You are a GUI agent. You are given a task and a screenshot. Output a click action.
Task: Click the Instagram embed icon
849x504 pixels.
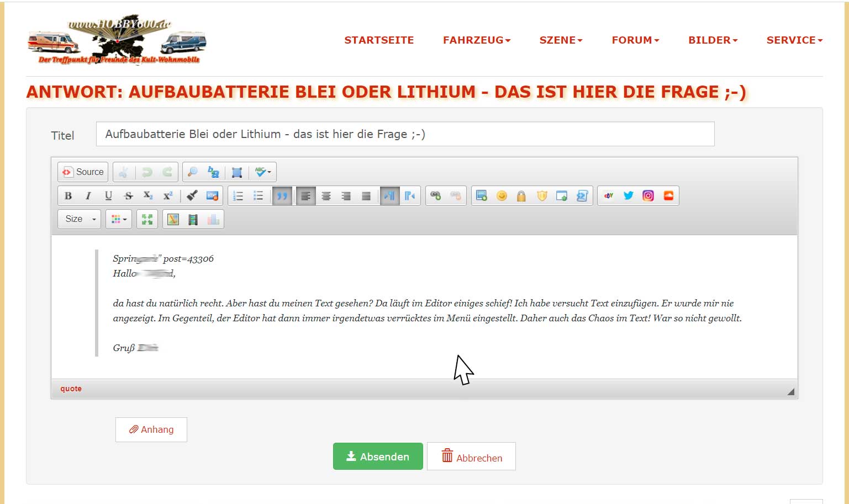tap(648, 196)
